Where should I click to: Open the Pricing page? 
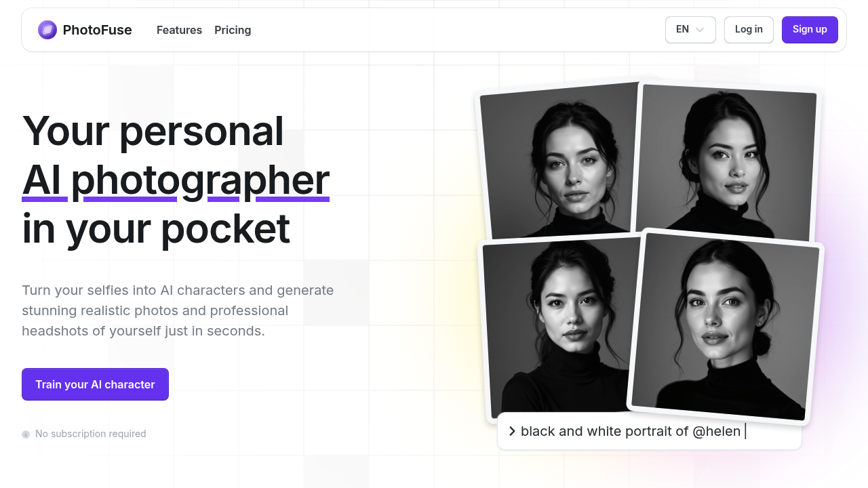pyautogui.click(x=233, y=30)
